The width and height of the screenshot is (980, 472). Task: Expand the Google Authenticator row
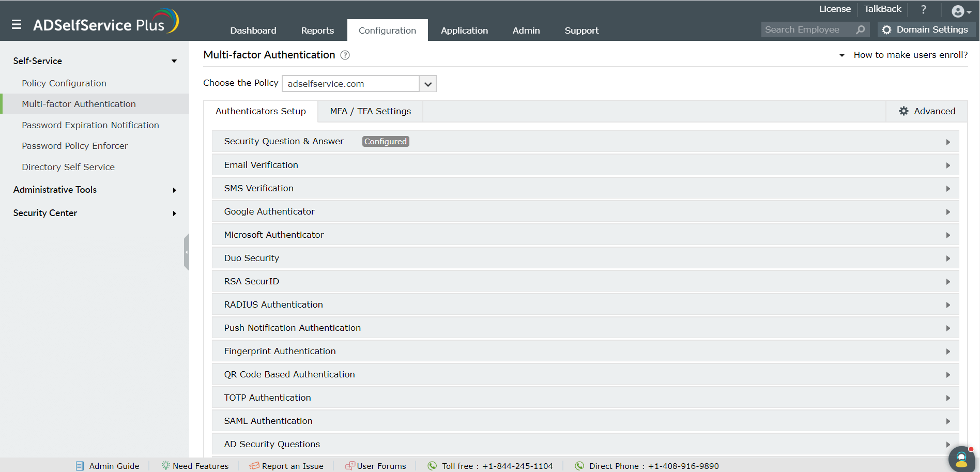tap(585, 211)
